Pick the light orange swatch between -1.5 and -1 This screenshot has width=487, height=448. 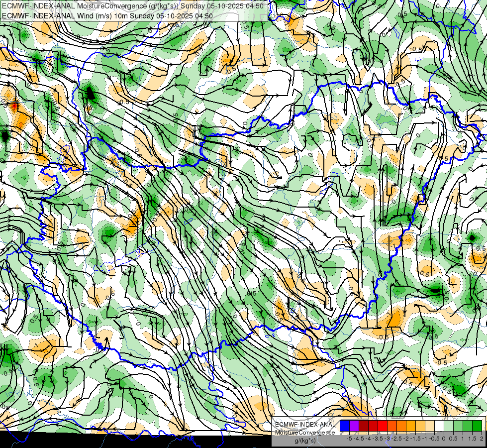tap(420, 426)
